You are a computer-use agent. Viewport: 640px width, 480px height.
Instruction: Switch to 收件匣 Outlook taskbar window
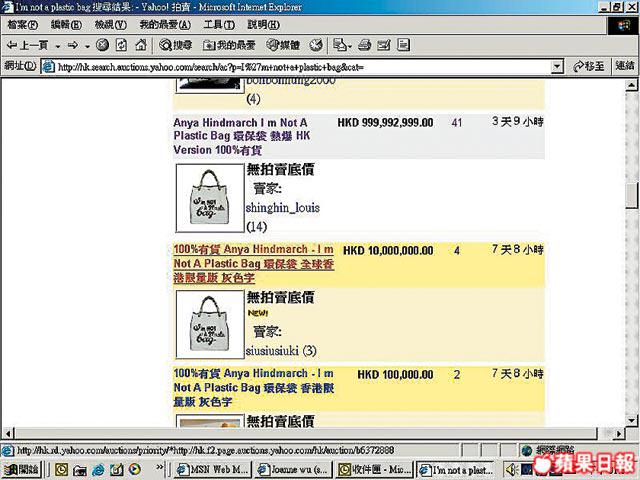[x=374, y=469]
